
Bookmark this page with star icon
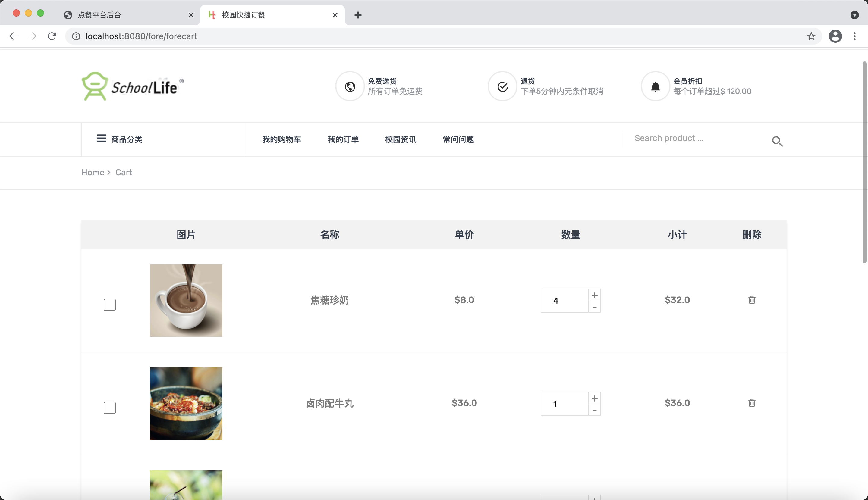pyautogui.click(x=811, y=36)
